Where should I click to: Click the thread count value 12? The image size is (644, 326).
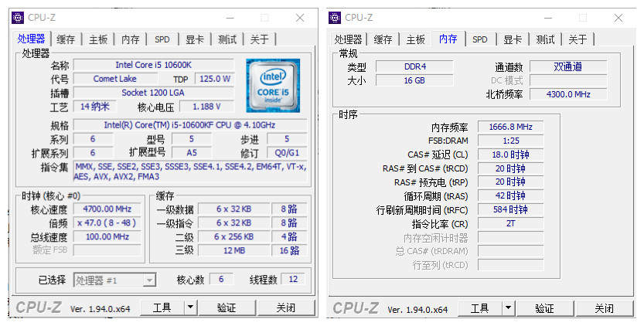coord(293,280)
